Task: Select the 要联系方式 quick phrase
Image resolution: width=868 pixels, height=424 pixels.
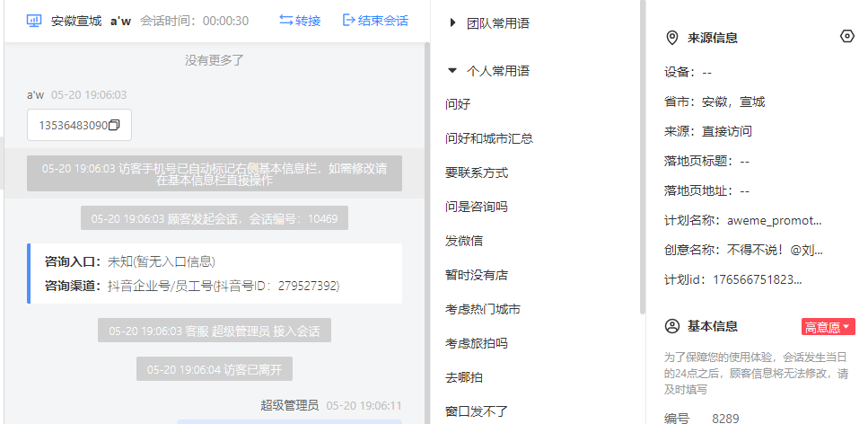Action: click(x=477, y=173)
